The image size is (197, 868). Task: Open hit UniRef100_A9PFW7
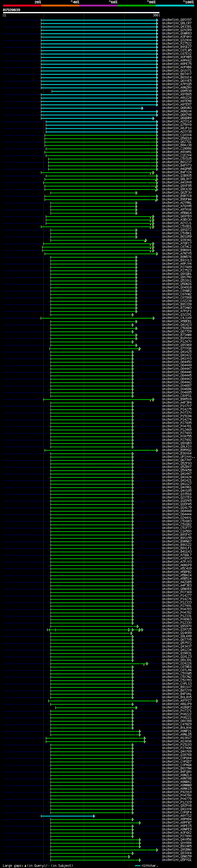pos(177,823)
